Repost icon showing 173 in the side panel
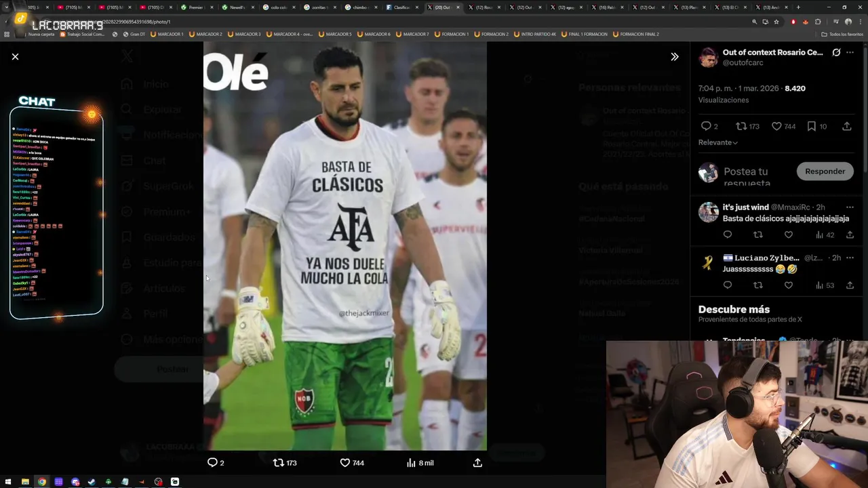This screenshot has height=488, width=868. pyautogui.click(x=747, y=126)
